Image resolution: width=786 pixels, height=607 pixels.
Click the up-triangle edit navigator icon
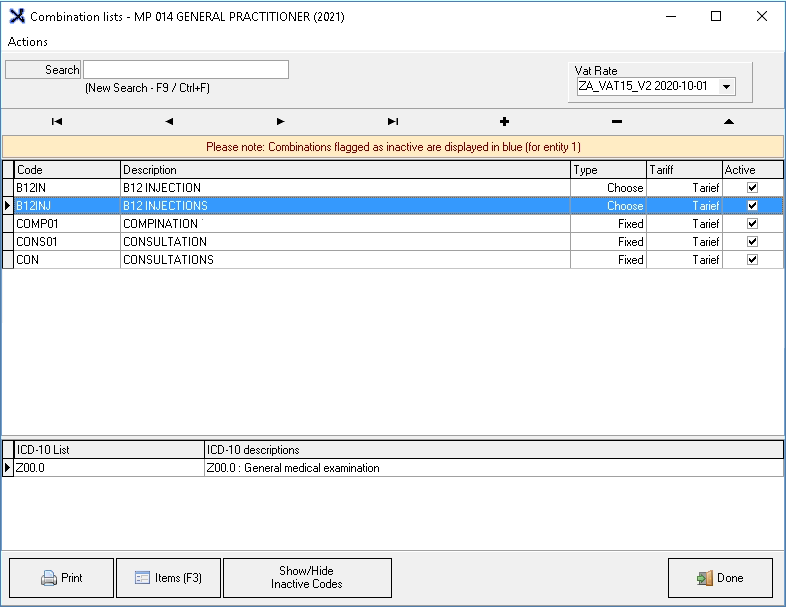728,121
